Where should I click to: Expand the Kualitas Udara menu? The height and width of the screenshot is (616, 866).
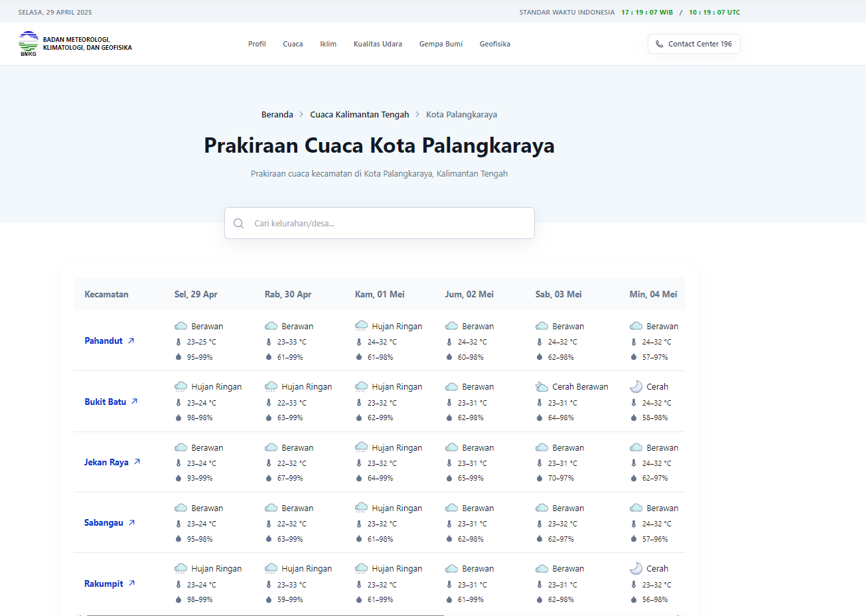(x=378, y=44)
